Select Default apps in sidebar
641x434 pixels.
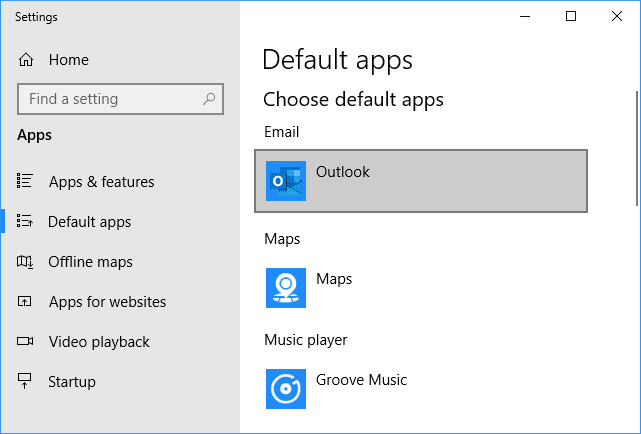(90, 221)
